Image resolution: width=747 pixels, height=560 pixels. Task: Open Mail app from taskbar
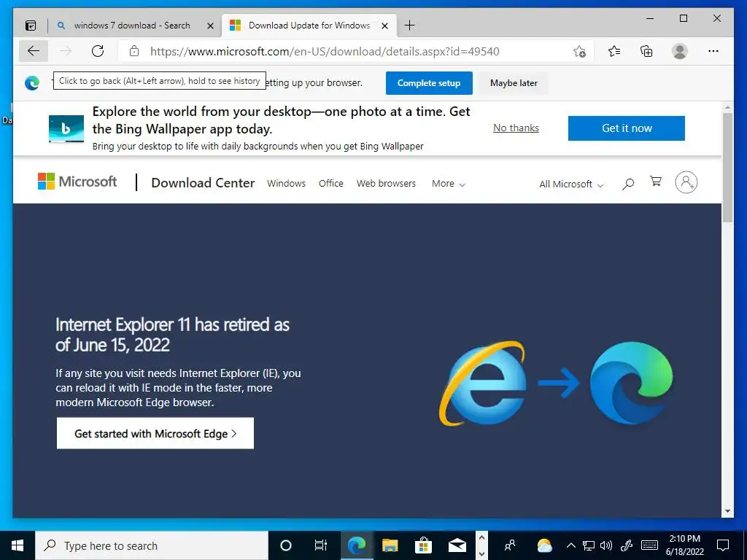[x=457, y=545]
